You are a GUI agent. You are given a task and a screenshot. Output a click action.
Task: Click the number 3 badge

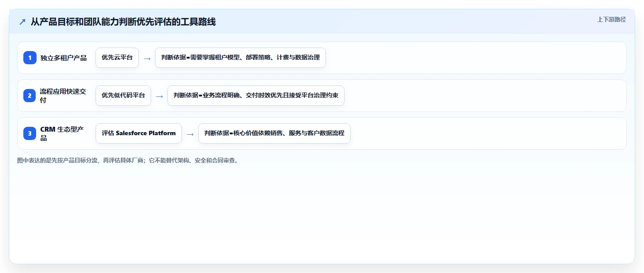click(x=30, y=133)
